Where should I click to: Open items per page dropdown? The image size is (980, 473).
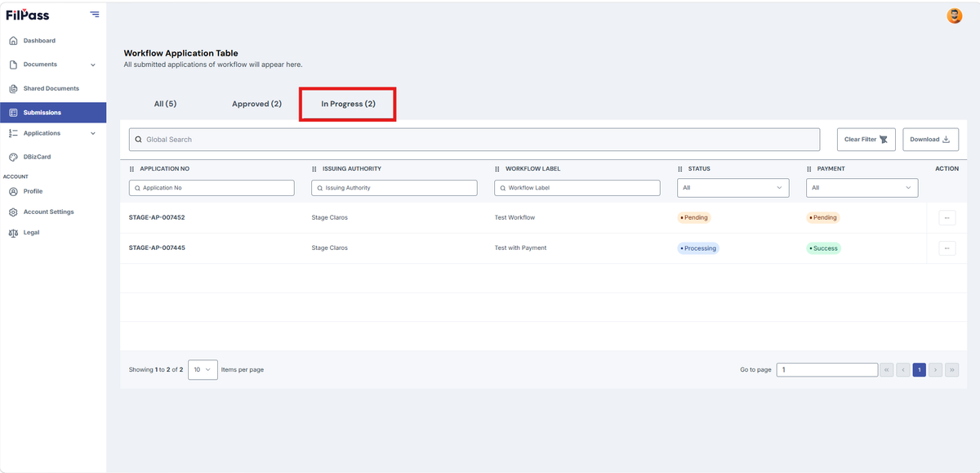(203, 370)
